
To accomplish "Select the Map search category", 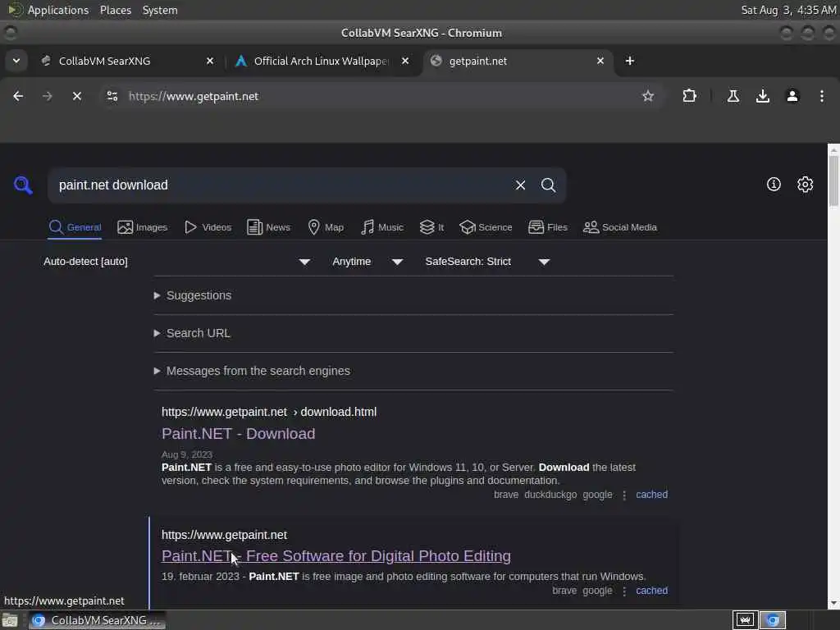I will [326, 227].
